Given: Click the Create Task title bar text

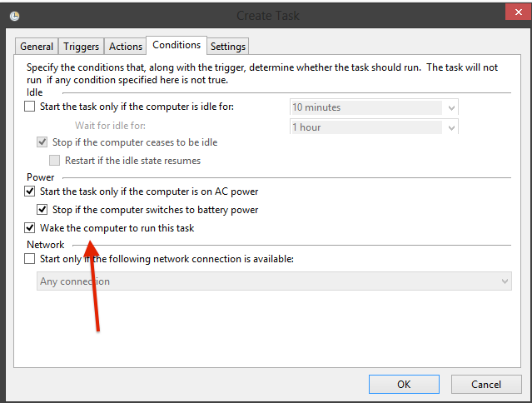Looking at the screenshot, I should (268, 15).
